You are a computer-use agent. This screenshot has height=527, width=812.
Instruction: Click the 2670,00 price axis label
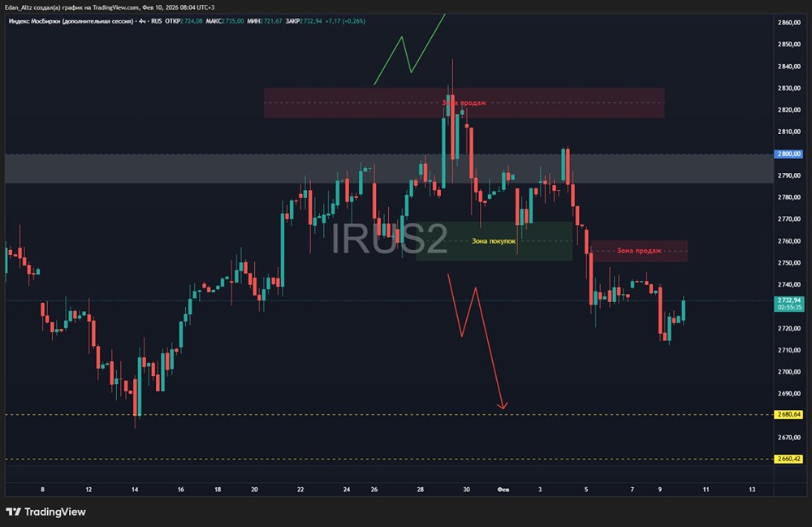point(788,438)
